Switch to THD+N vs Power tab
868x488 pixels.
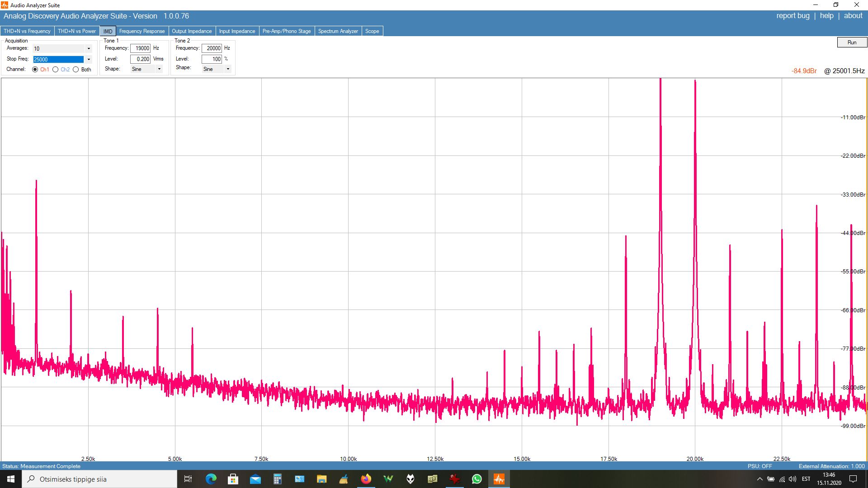[77, 31]
